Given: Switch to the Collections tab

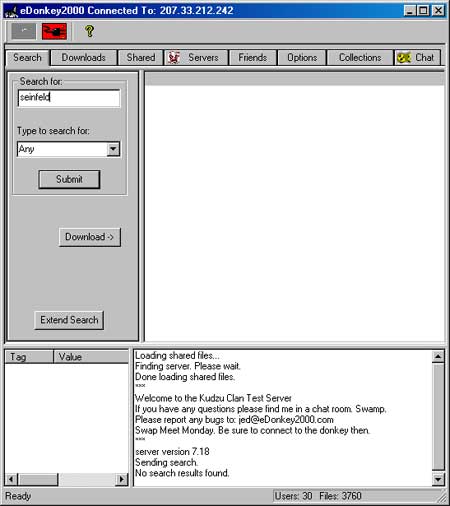Looking at the screenshot, I should point(360,58).
